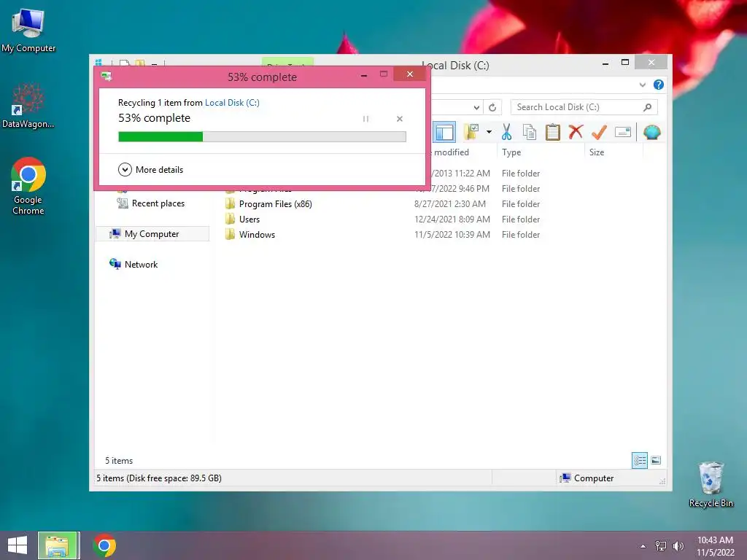
Task: Click Computer in the Explorer status bar
Action: tap(587, 478)
